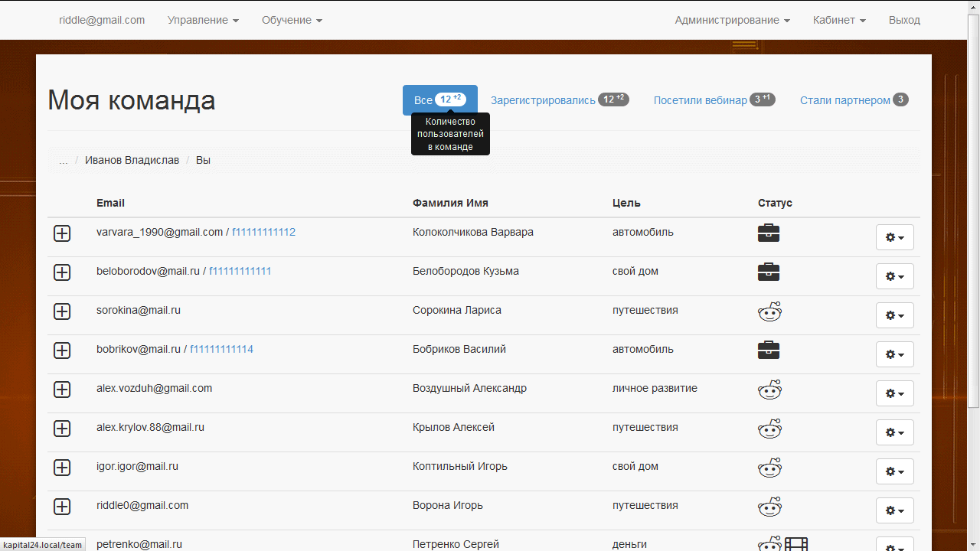
Task: Expand the beloborodov@mail.ru row plus icon
Action: [62, 272]
